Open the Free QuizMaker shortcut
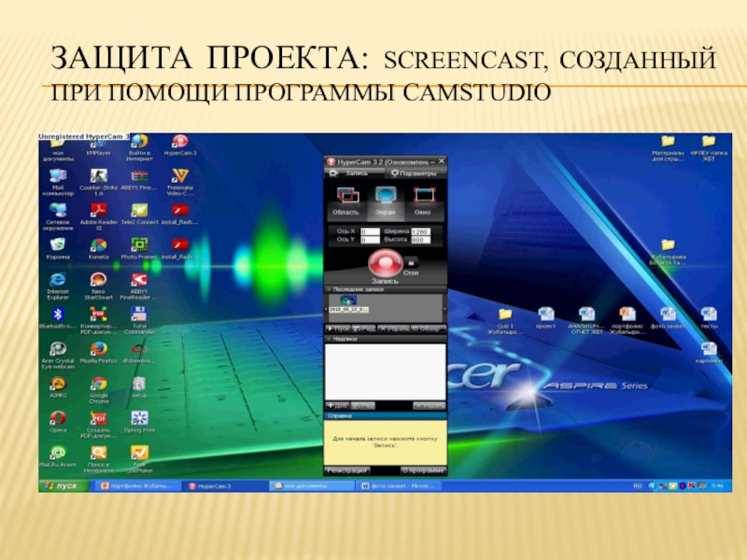The width and height of the screenshot is (747, 560). [x=139, y=458]
